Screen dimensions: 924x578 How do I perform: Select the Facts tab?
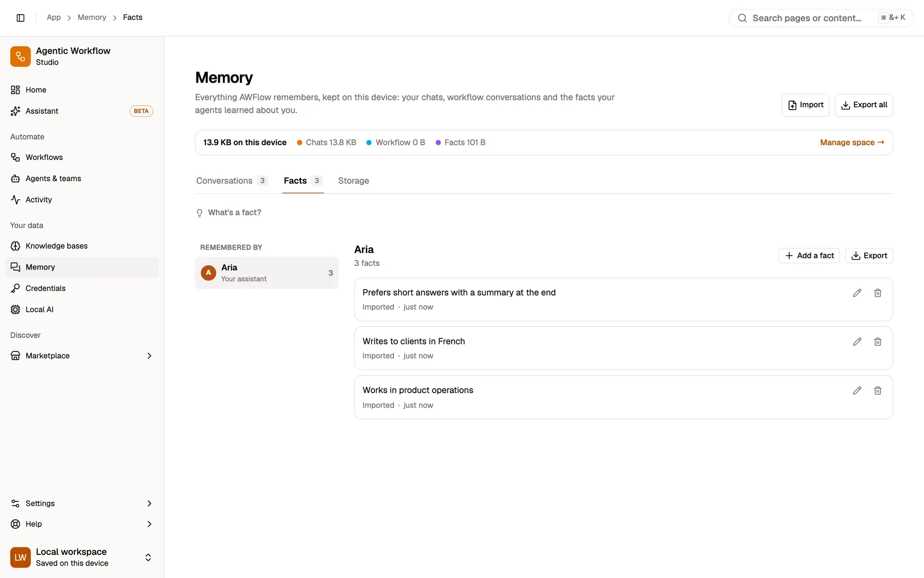click(303, 181)
